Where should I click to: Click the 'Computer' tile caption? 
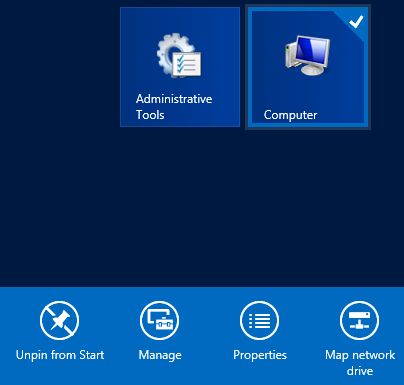(290, 115)
